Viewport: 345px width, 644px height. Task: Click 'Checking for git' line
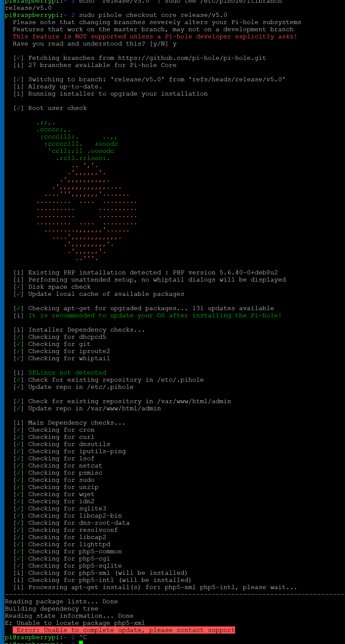pyautogui.click(x=52, y=344)
